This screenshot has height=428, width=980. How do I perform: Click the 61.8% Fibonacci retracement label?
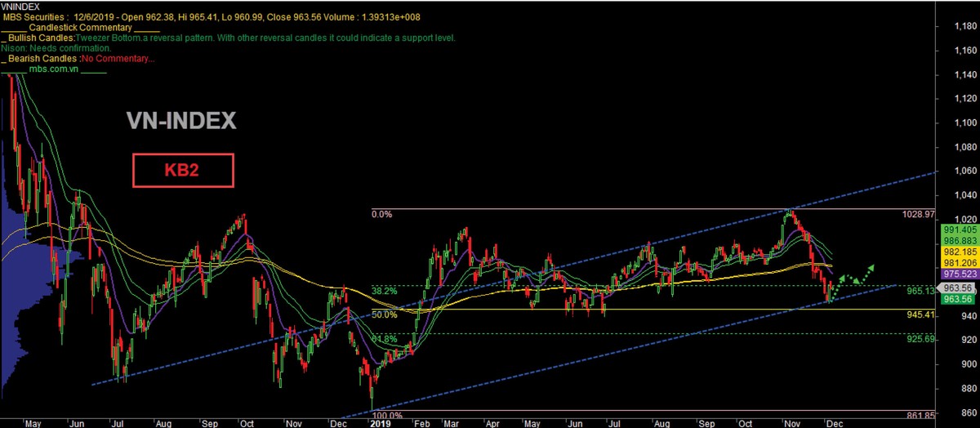point(384,337)
